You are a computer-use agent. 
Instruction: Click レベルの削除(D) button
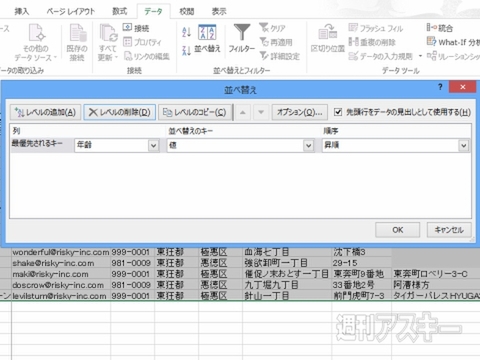119,112
